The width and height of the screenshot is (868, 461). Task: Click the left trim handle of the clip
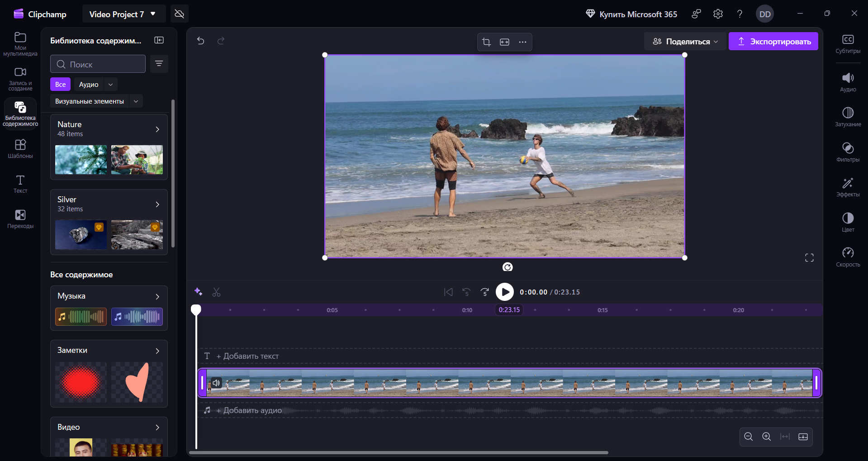[x=202, y=383]
